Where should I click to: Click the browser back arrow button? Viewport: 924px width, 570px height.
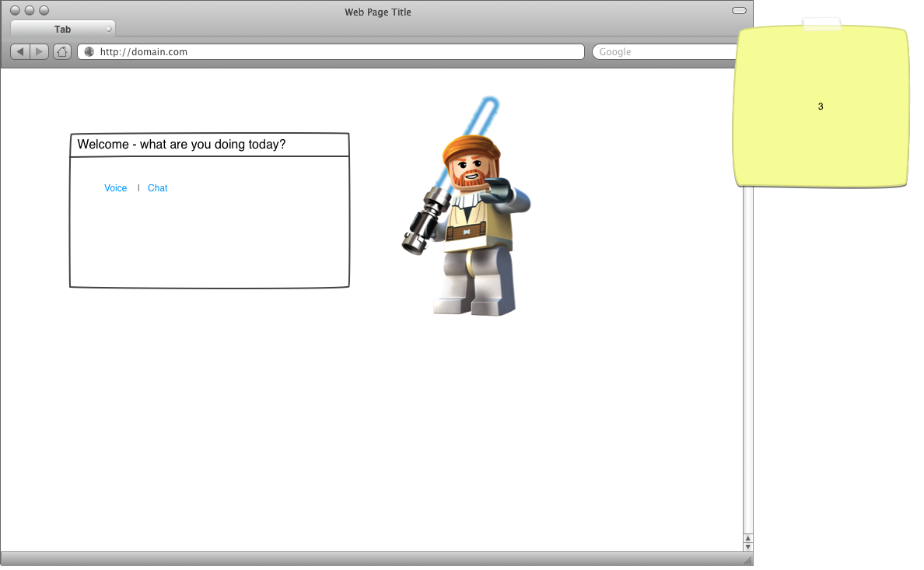[x=20, y=52]
